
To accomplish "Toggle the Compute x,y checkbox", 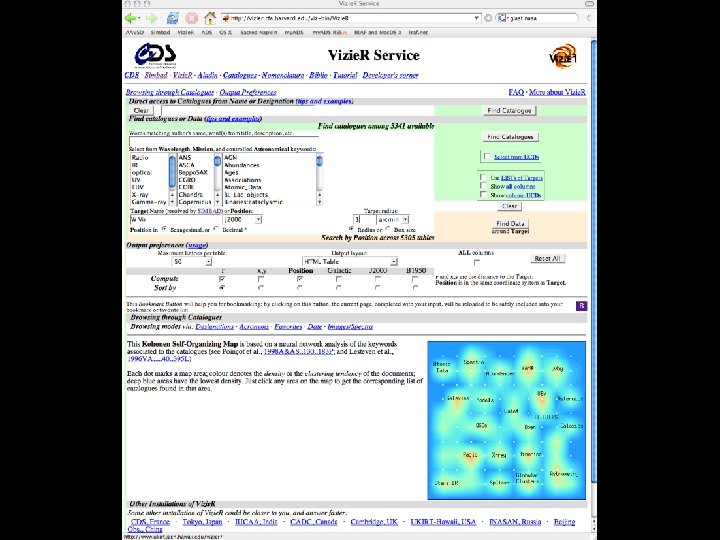I will (x=261, y=279).
